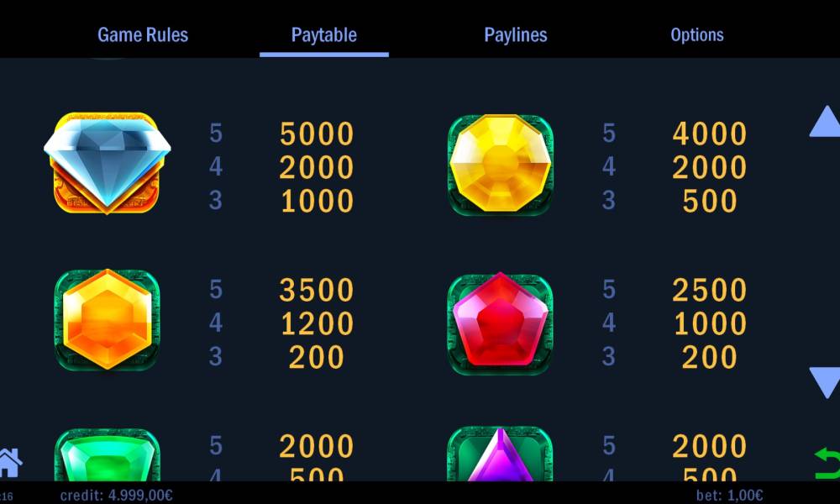This screenshot has width=840, height=504.
Task: Select the purple triangle gem symbol
Action: [500, 454]
